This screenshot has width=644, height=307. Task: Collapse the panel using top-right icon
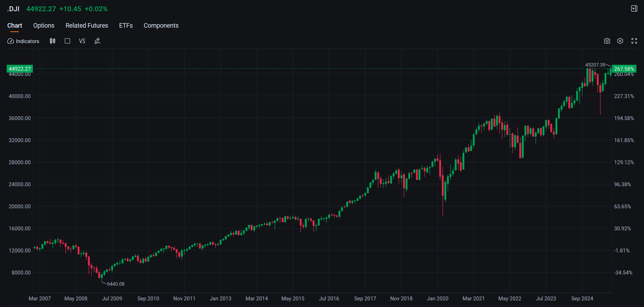click(634, 9)
